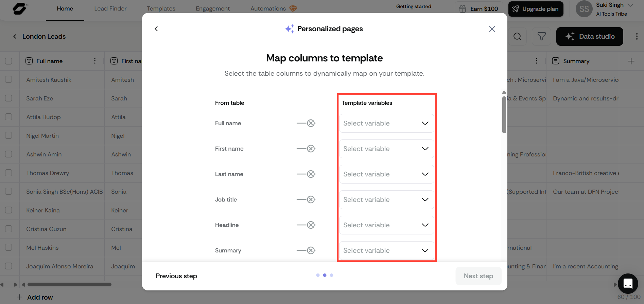This screenshot has height=304, width=644.
Task: Click the third step progress dot
Action: (331, 275)
